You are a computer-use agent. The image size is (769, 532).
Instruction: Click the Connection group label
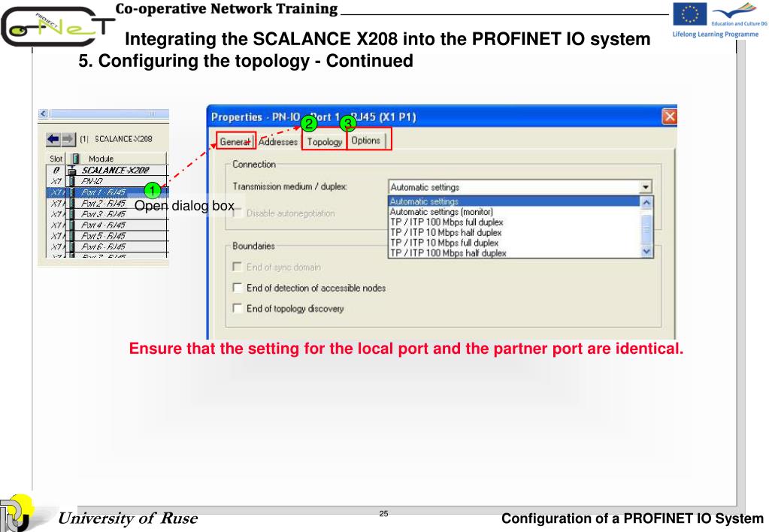[254, 165]
